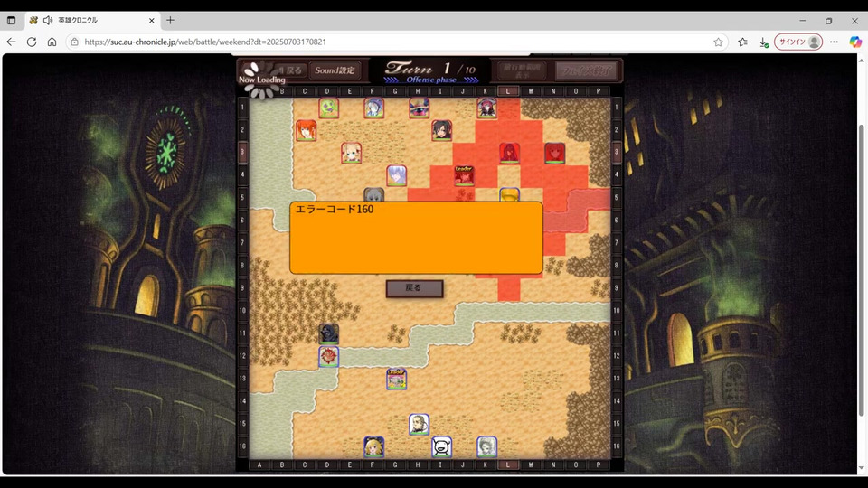The width and height of the screenshot is (868, 488).
Task: Select the red-tinted unit at column N row 3
Action: pyautogui.click(x=554, y=154)
